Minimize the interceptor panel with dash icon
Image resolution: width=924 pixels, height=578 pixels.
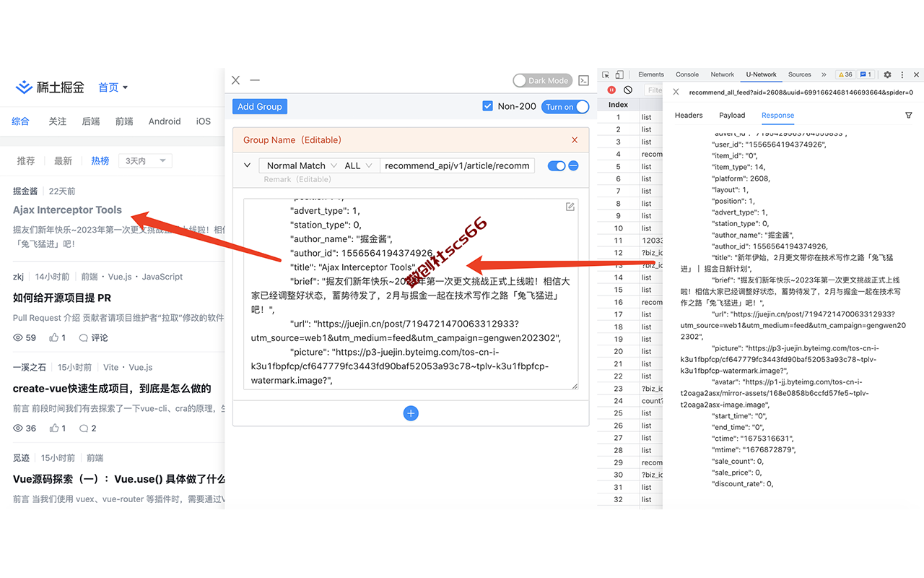pyautogui.click(x=255, y=80)
